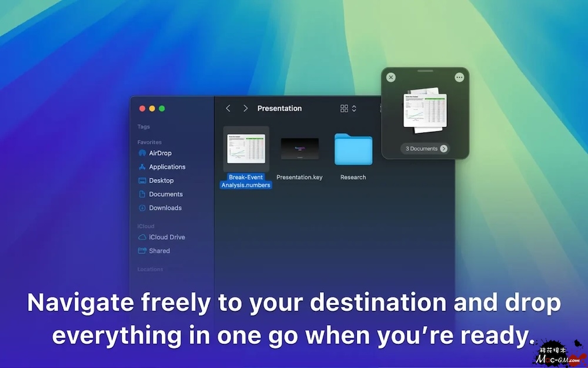Click the yellow minimize window button

click(x=152, y=108)
